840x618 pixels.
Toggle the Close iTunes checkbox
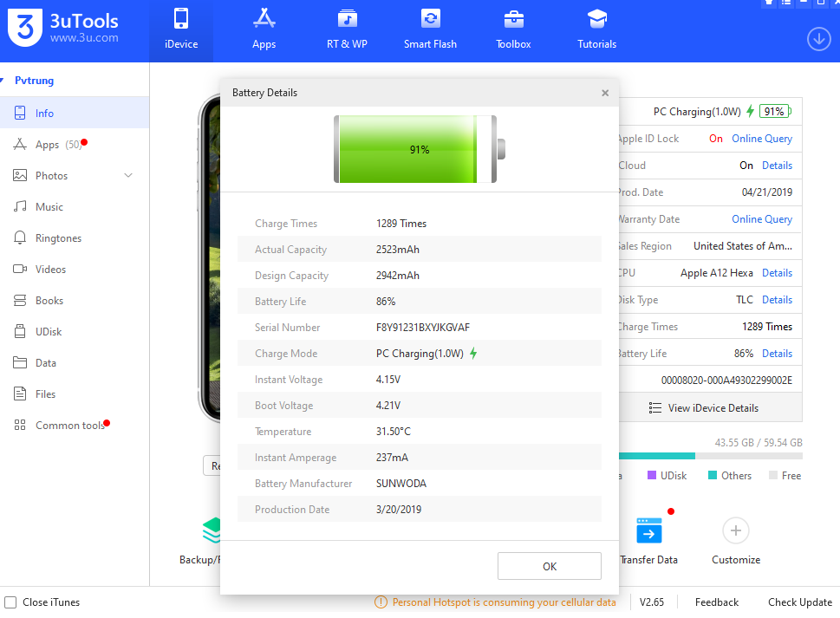pos(10,602)
